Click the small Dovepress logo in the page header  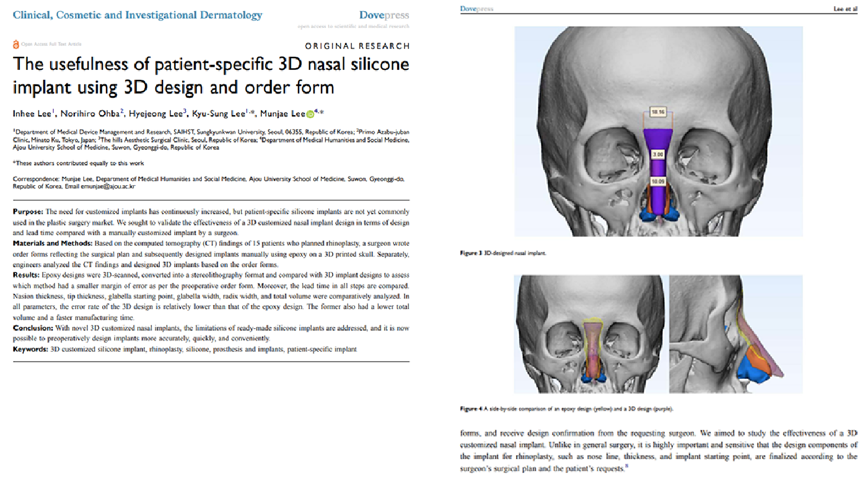[477, 9]
